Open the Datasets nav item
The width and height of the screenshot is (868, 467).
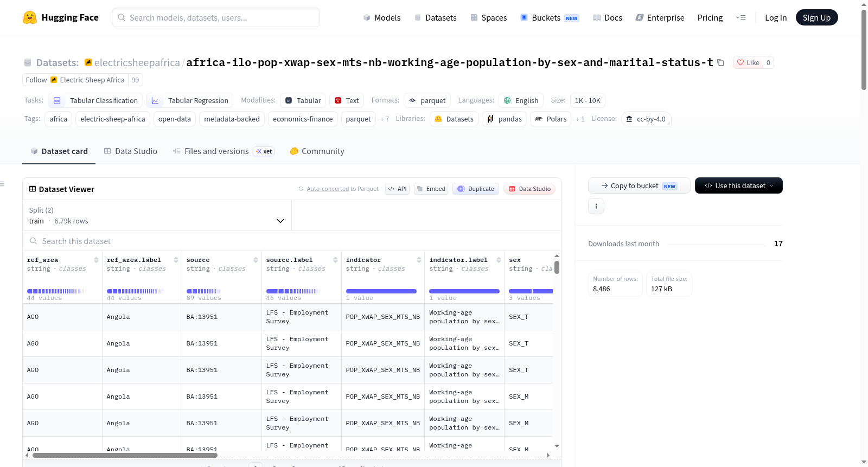click(x=435, y=17)
